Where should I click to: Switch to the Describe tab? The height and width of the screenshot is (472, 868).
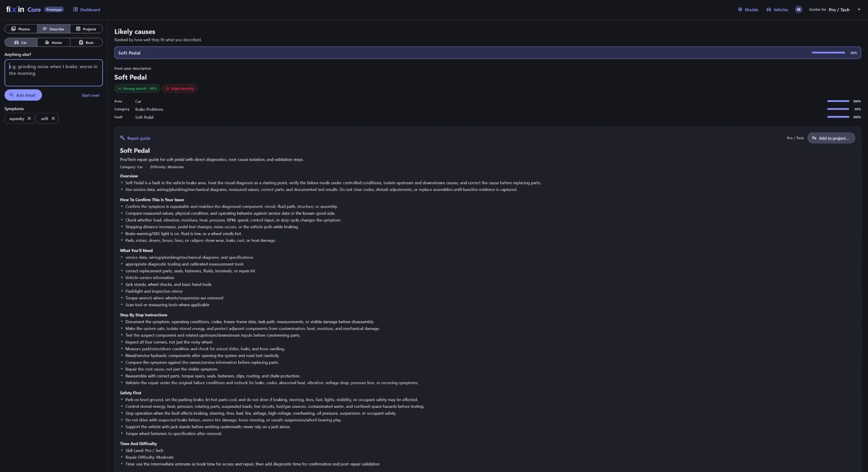point(53,29)
